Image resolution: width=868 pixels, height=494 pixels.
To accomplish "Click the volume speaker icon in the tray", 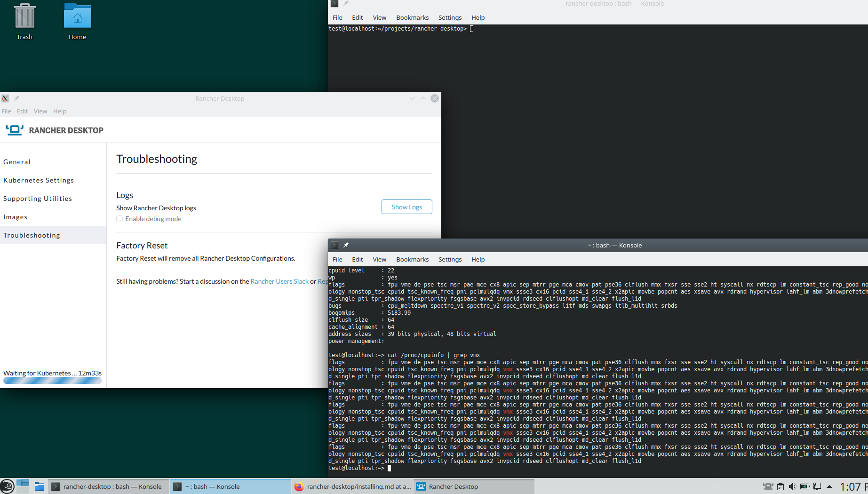I will click(x=792, y=486).
